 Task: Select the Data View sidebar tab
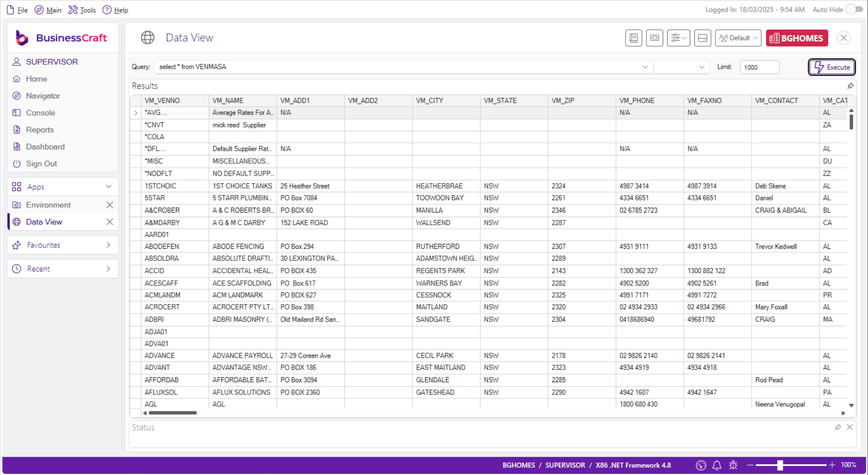(44, 222)
